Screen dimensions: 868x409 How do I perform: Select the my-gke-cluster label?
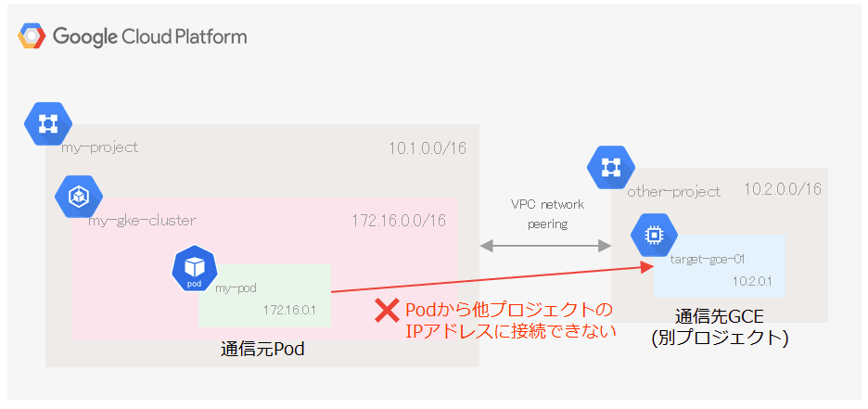click(142, 222)
